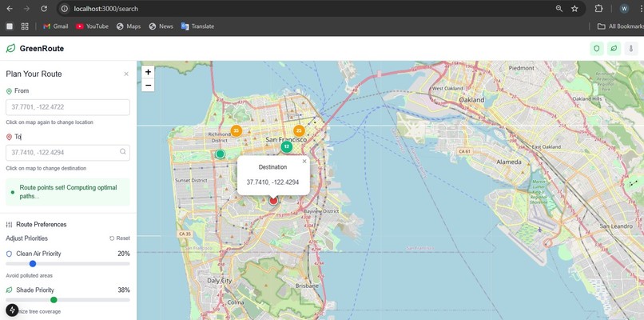
Task: Click the green origin marker on map
Action: [221, 154]
